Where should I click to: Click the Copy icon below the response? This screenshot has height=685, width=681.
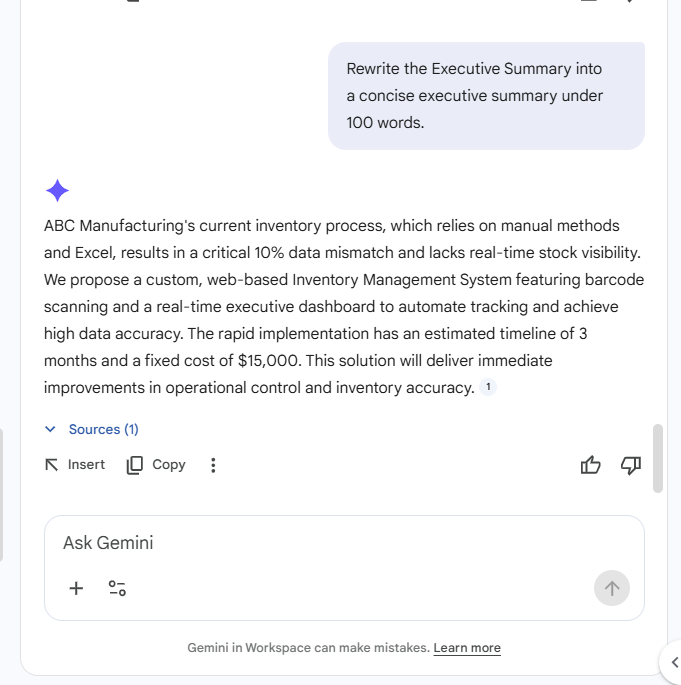point(135,465)
